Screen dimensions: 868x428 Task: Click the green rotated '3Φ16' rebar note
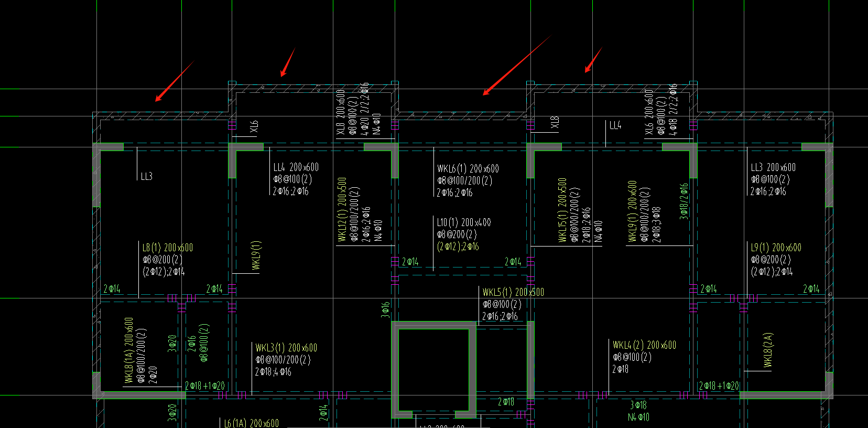click(385, 309)
